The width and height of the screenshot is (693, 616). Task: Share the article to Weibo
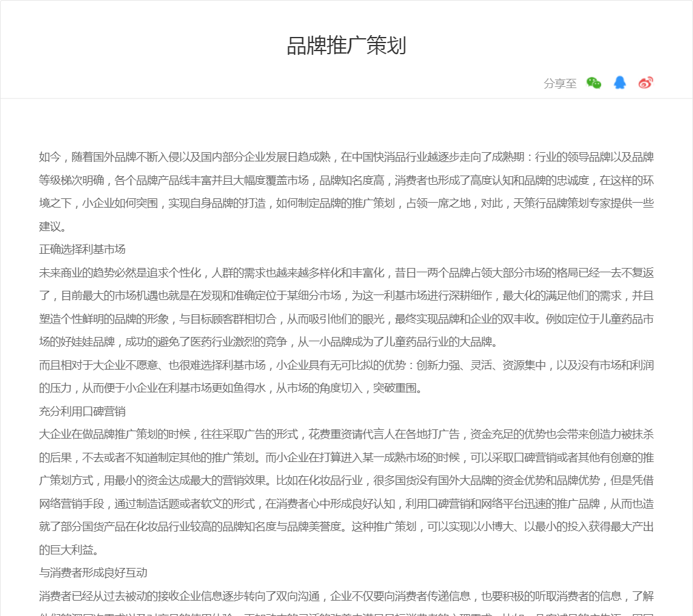(646, 83)
